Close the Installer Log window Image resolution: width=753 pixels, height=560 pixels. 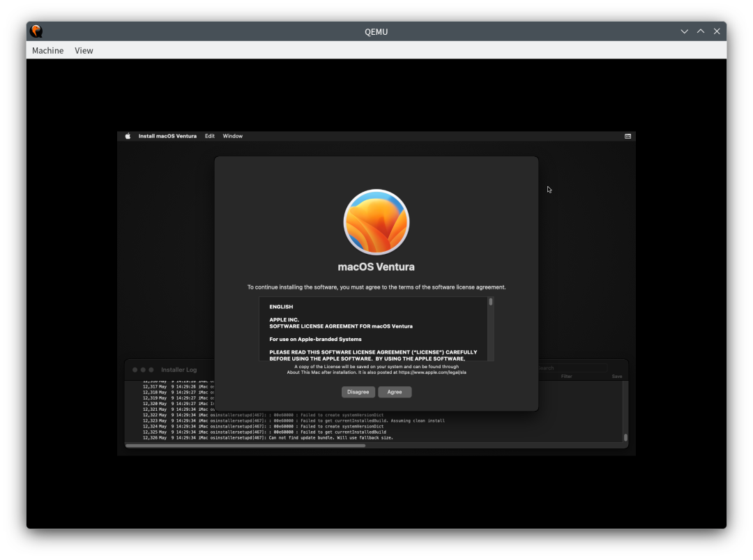135,370
